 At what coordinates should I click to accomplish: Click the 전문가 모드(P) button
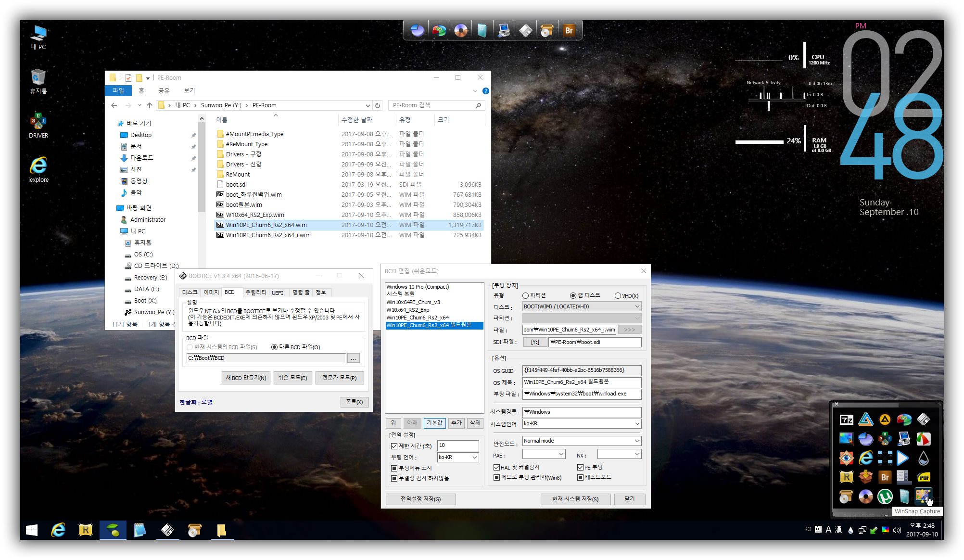(x=340, y=378)
